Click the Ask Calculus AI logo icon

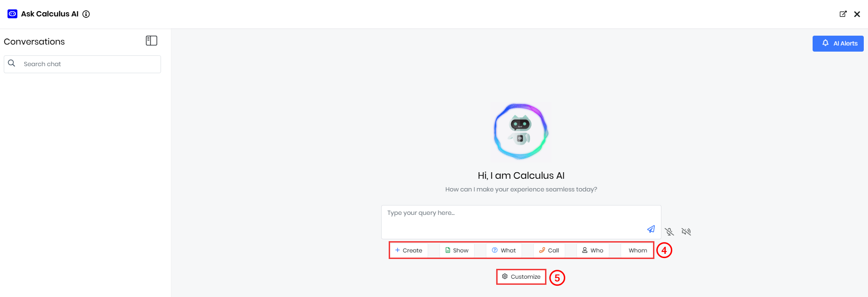point(13,14)
